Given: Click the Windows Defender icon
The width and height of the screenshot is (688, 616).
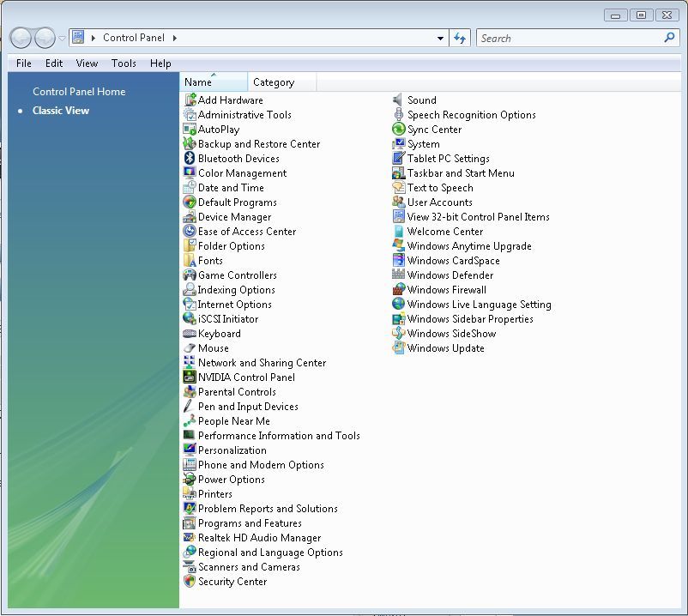Looking at the screenshot, I should tap(398, 275).
